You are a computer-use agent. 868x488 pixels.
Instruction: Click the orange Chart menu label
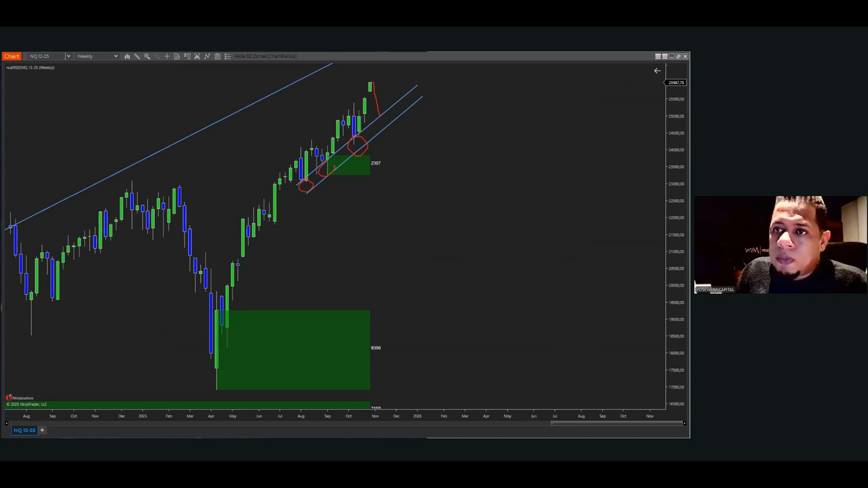click(11, 56)
